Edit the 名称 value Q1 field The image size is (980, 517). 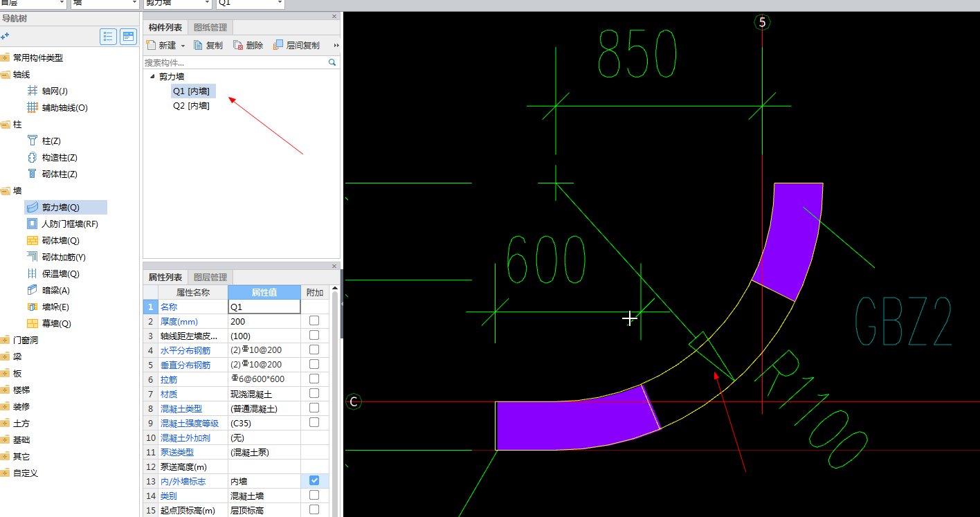pyautogui.click(x=264, y=307)
